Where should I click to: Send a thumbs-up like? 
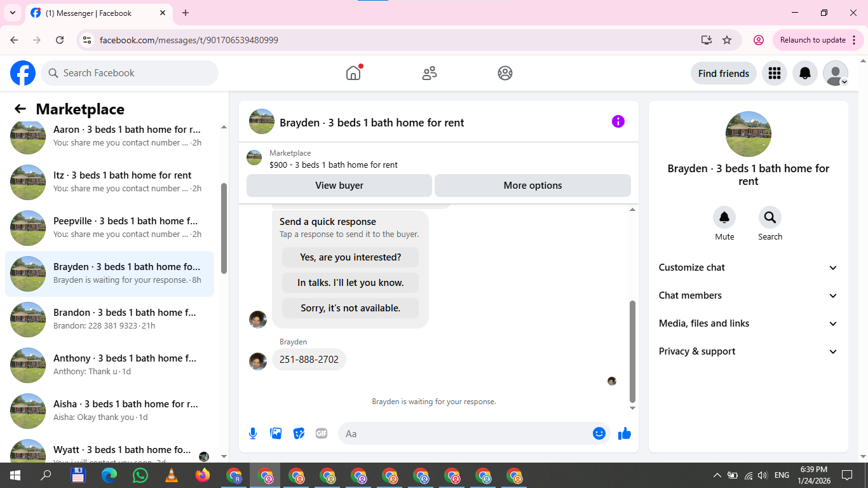pos(625,433)
